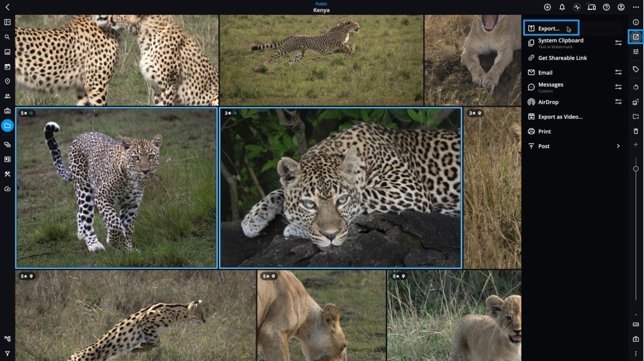Viewport: 644px width, 361px height.
Task: Open the activity gauge icon in left sidebar
Action: point(7,189)
